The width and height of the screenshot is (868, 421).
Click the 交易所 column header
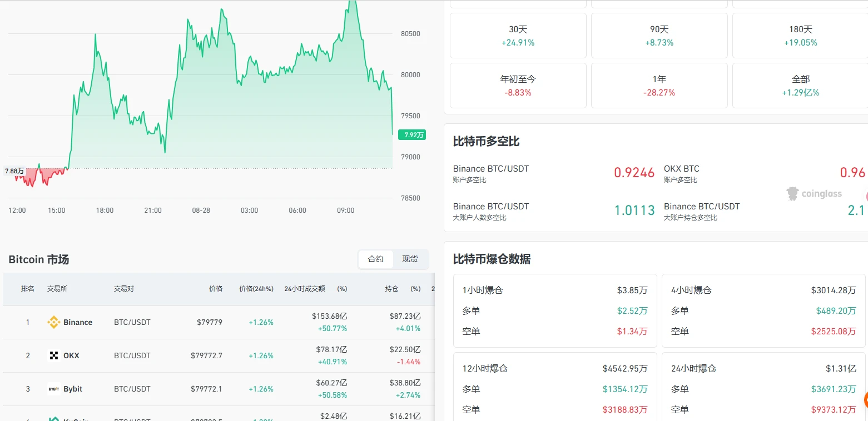(57, 289)
